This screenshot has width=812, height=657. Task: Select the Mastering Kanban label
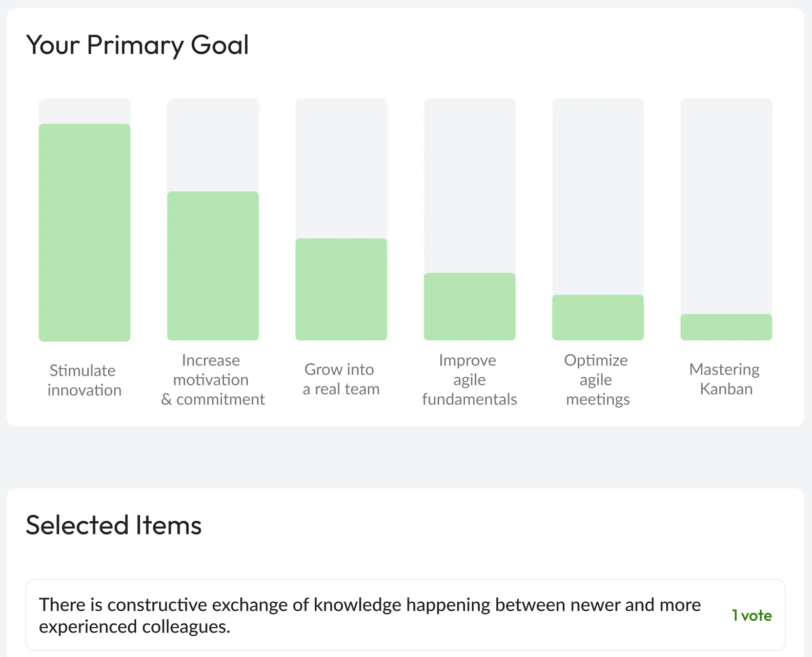(726, 379)
